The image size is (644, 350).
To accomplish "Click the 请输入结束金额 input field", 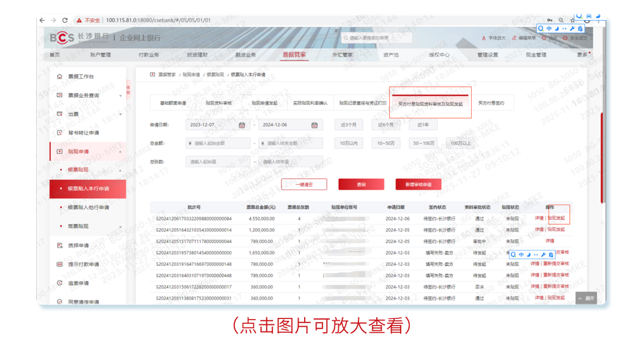I will tap(290, 143).
